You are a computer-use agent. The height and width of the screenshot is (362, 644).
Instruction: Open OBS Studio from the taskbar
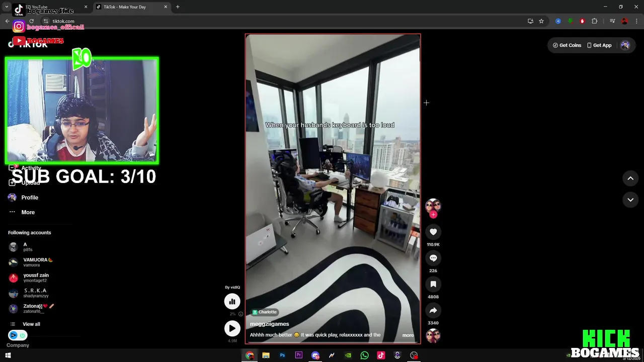point(414,355)
